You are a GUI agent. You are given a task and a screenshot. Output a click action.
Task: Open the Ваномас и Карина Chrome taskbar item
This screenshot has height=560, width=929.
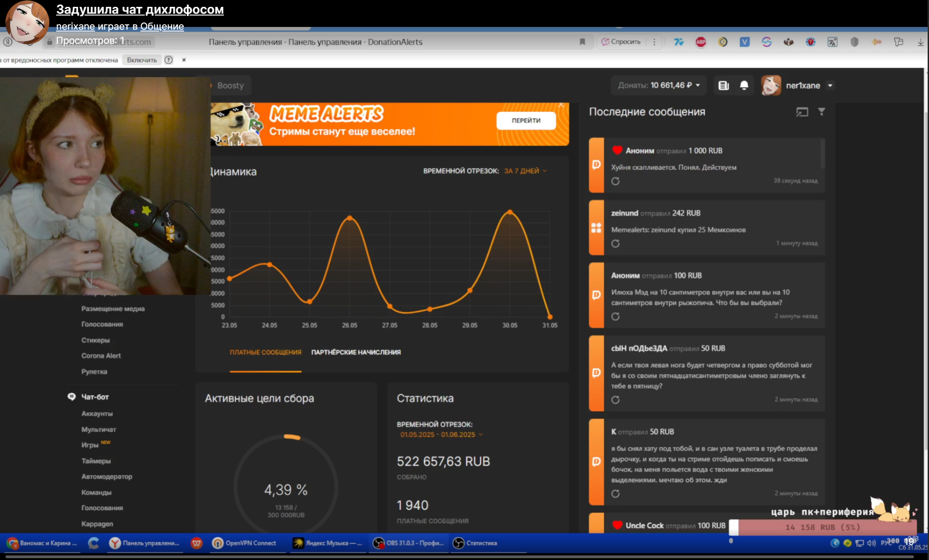(x=42, y=543)
